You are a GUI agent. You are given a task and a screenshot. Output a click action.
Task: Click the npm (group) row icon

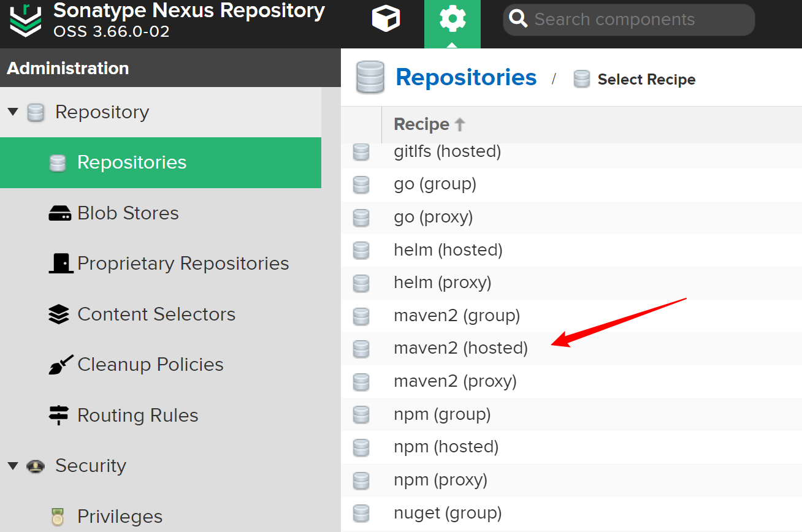[362, 414]
